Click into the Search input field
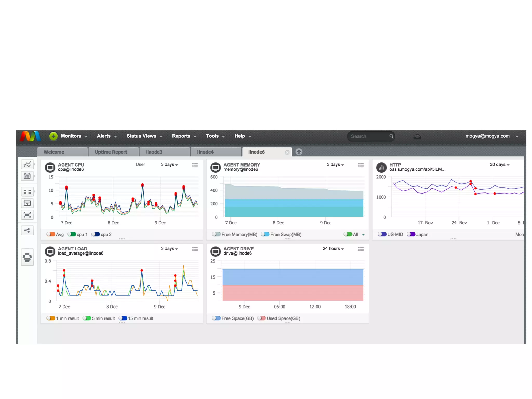The height and width of the screenshot is (399, 532). 369,136
